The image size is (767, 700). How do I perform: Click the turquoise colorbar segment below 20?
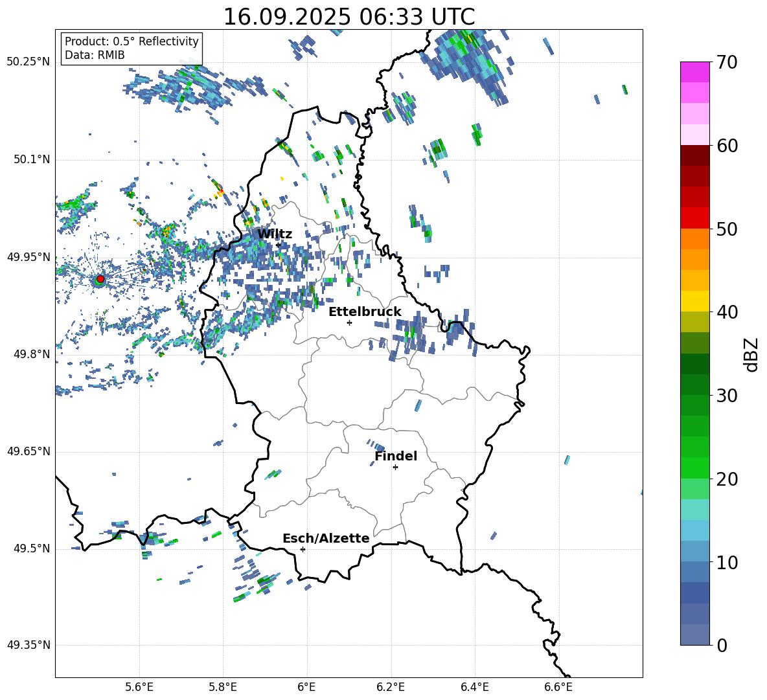(694, 510)
